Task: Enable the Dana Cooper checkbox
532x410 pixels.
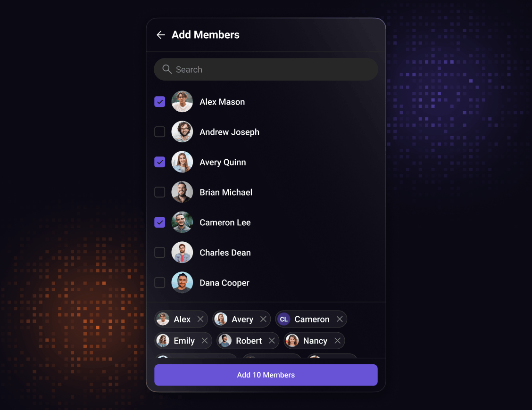Action: (x=160, y=282)
